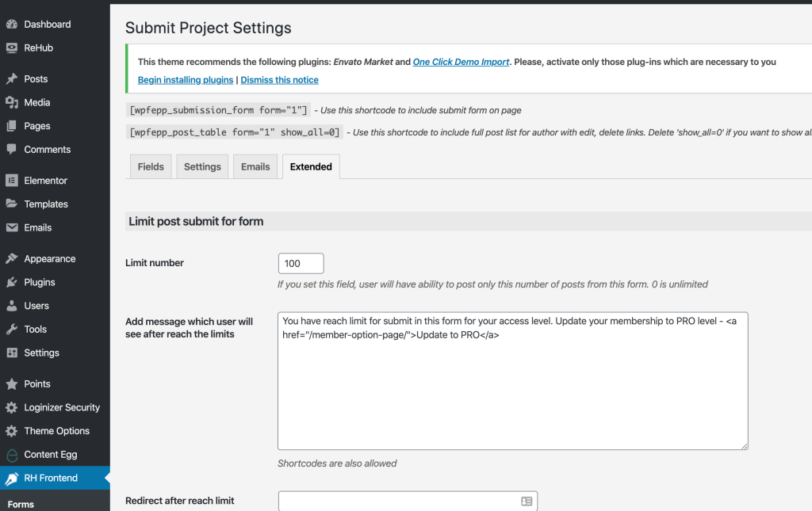Image resolution: width=812 pixels, height=511 pixels.
Task: Dismiss this notice link
Action: tap(279, 80)
